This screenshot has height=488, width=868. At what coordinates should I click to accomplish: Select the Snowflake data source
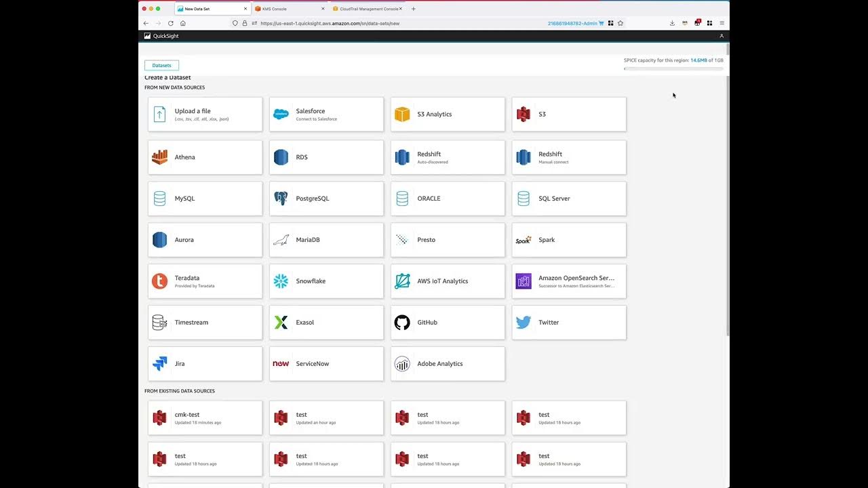pyautogui.click(x=326, y=281)
